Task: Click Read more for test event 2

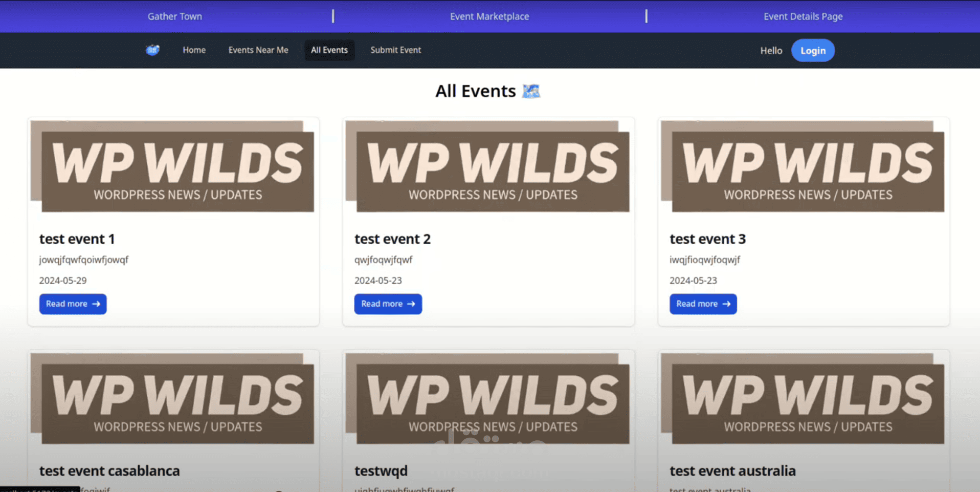Action: [x=388, y=304]
